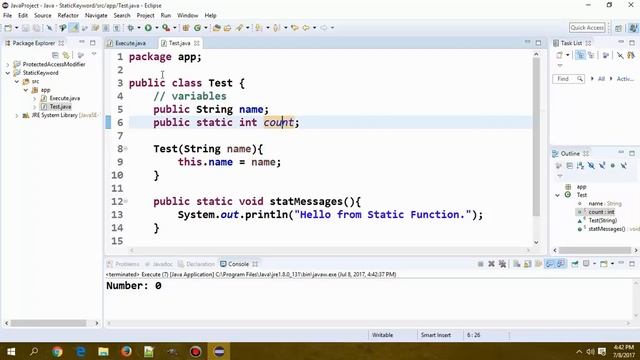Expand Execute.java in Package Explorer
This screenshot has height=360, width=640.
click(x=35, y=98)
